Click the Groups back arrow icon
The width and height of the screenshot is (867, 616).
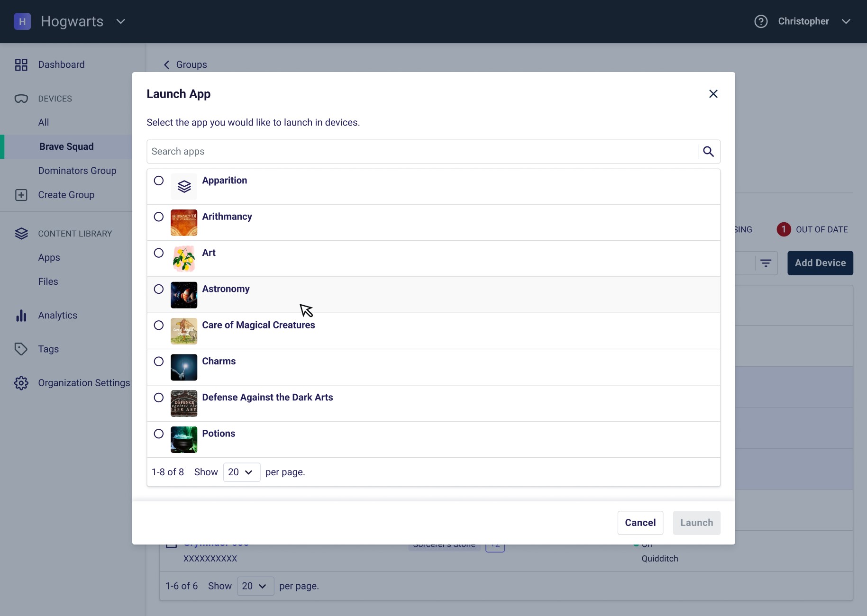click(x=166, y=64)
